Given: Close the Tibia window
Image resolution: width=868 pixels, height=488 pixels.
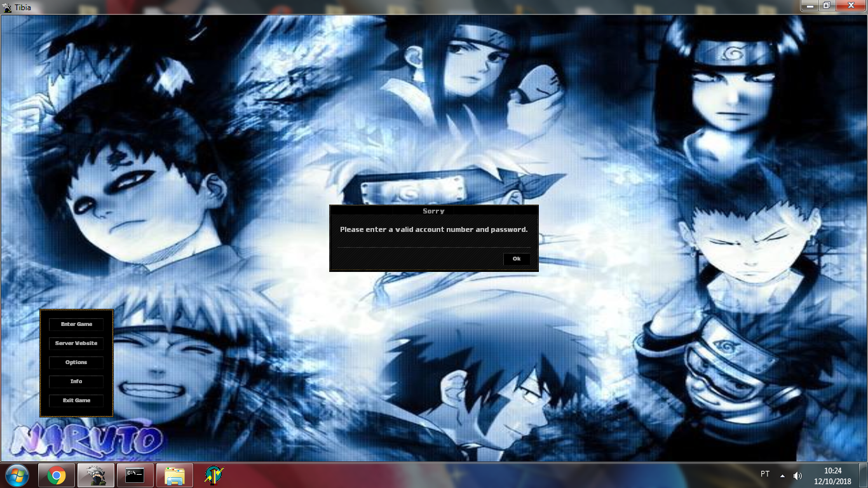Looking at the screenshot, I should click(x=853, y=5).
